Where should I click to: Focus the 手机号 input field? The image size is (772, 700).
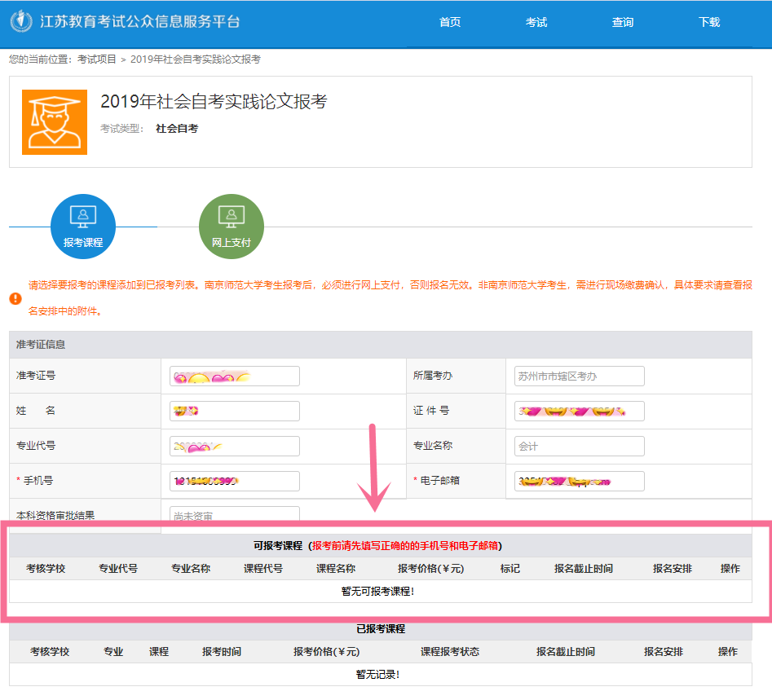coord(235,481)
